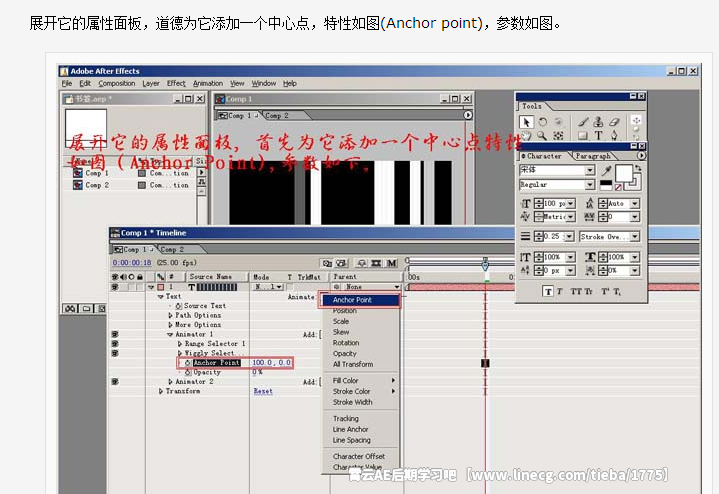Click the black color chip below eyedropper

pos(606,183)
